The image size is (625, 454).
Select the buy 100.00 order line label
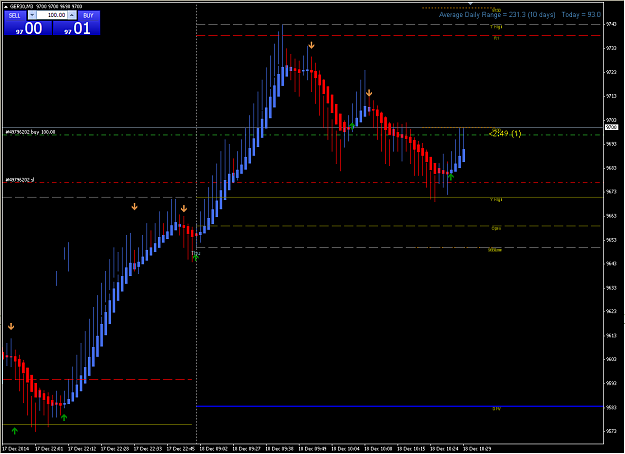point(30,132)
